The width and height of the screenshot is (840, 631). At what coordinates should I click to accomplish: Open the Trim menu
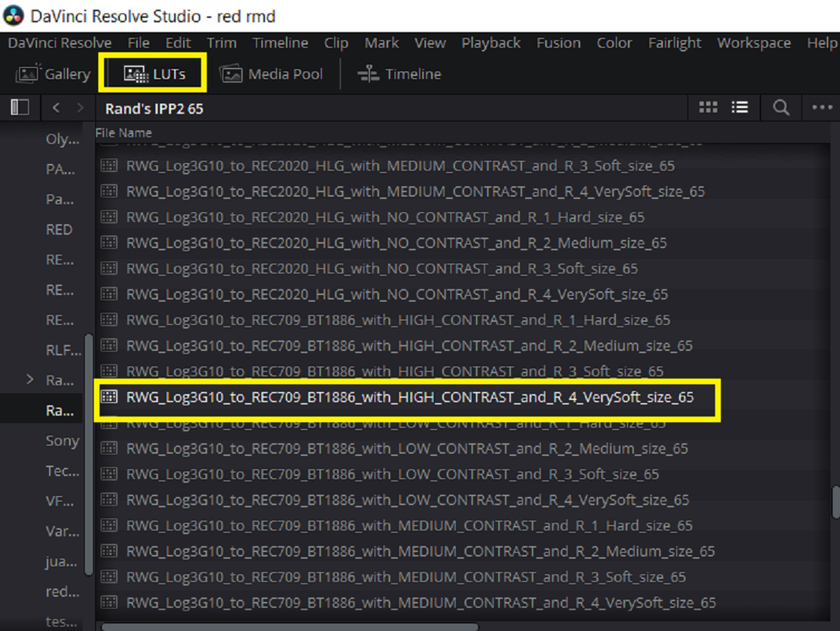click(222, 43)
